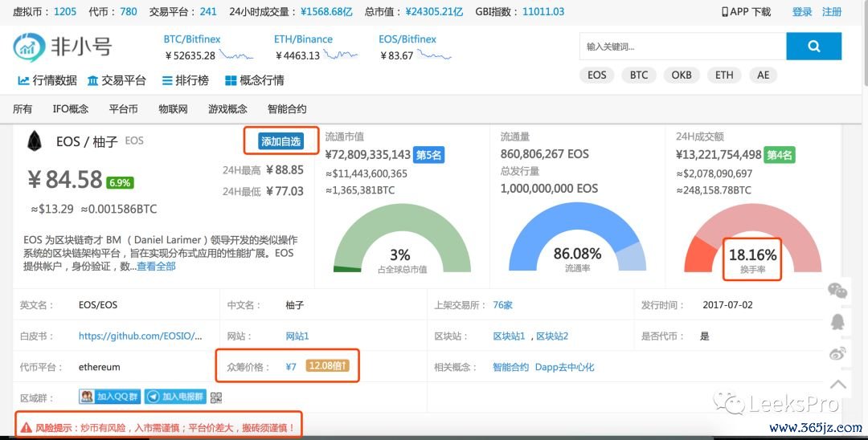Open the 网站1 link
The image size is (868, 440).
click(x=297, y=336)
